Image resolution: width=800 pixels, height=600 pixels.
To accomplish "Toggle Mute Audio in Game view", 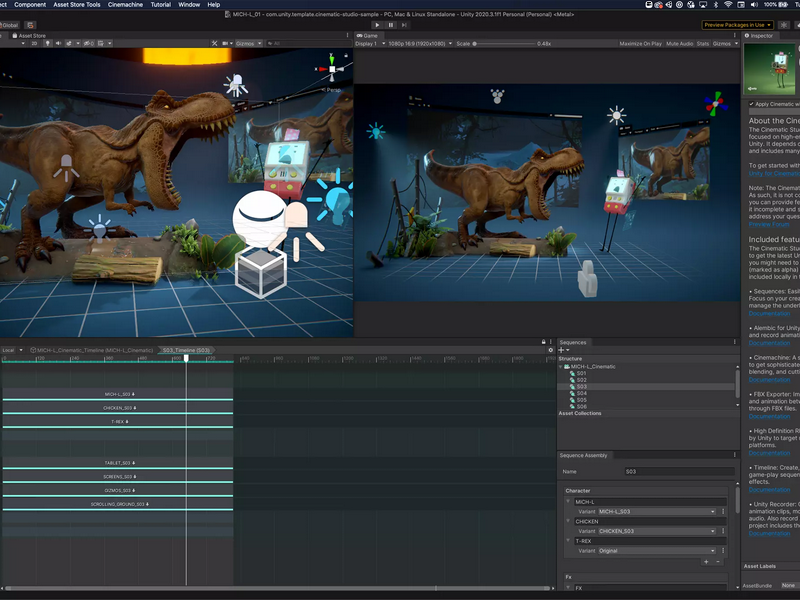I will pos(680,43).
